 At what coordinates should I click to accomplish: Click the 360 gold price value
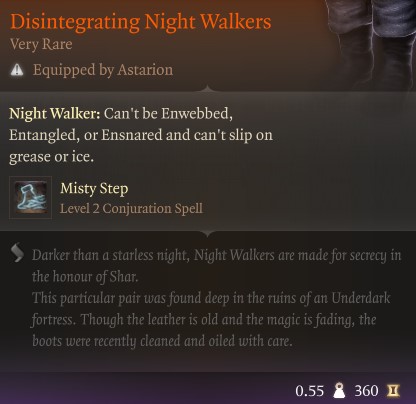coord(366,391)
